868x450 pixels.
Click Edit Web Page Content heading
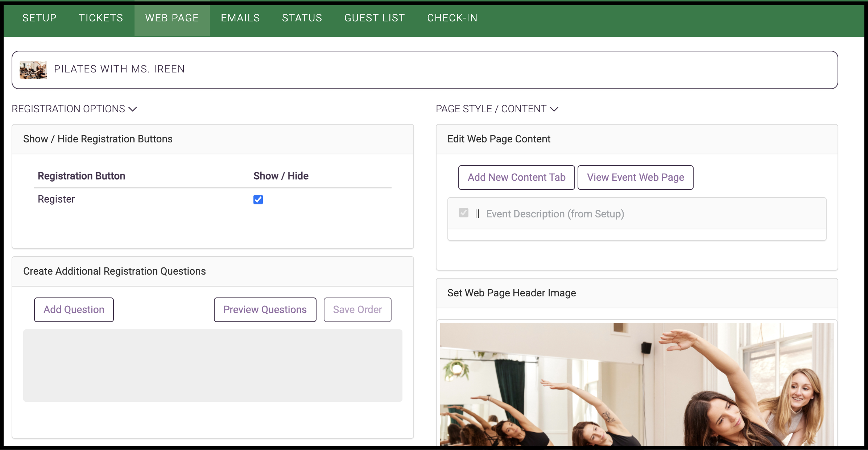click(499, 139)
